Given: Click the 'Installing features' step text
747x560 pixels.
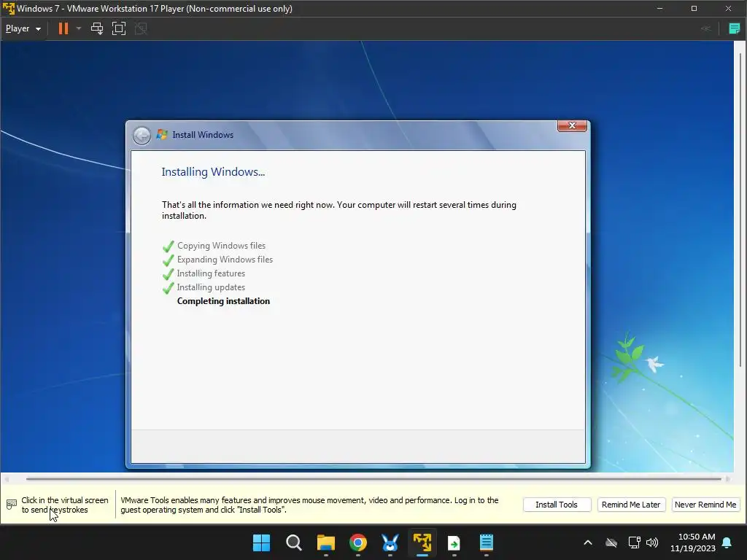Looking at the screenshot, I should 211,273.
